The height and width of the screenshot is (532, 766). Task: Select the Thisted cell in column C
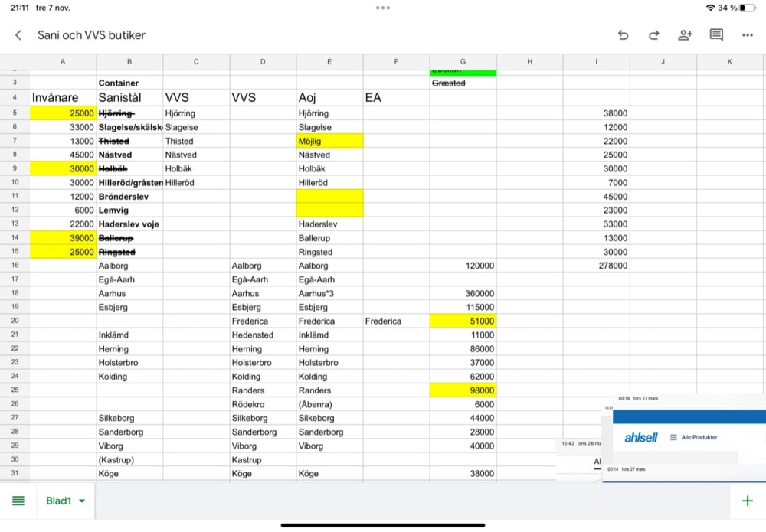196,141
